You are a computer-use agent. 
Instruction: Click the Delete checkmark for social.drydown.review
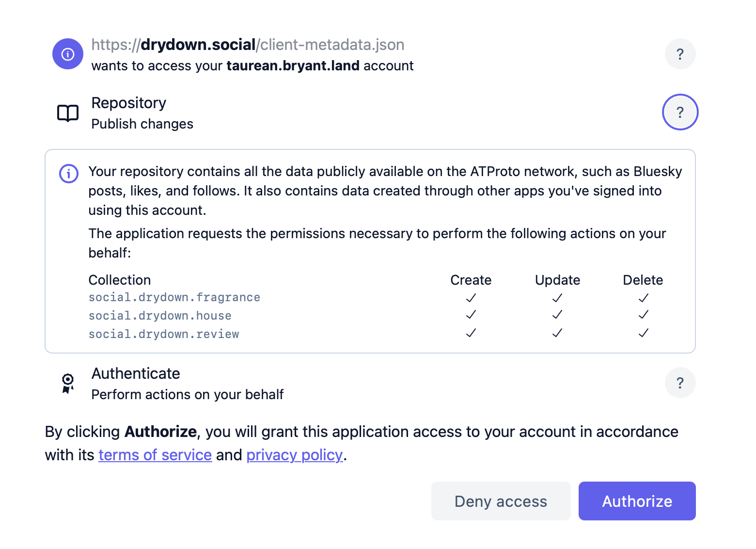pos(643,333)
